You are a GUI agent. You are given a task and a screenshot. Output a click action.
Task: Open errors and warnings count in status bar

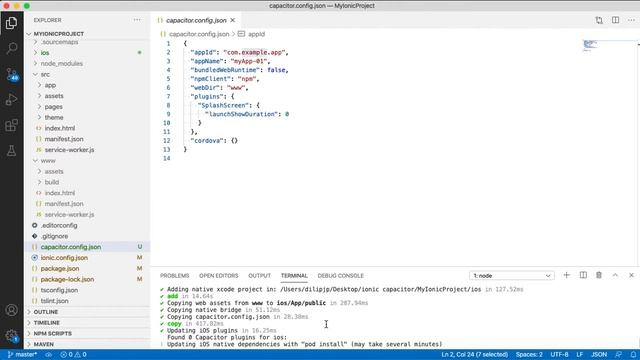pyautogui.click(x=73, y=355)
